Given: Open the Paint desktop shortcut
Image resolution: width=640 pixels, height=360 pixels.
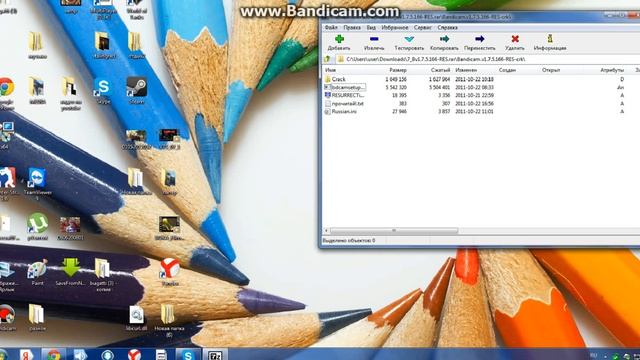Looking at the screenshot, I should click(38, 271).
